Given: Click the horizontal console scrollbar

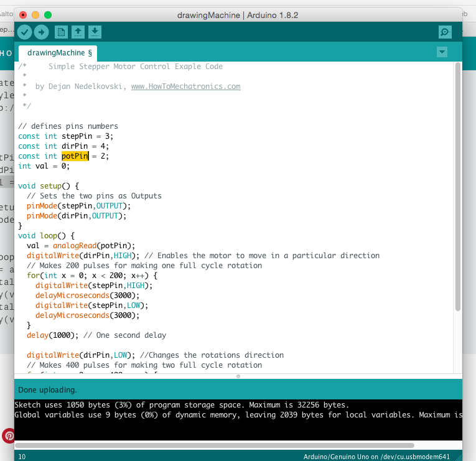Looking at the screenshot, I should 215,445.
